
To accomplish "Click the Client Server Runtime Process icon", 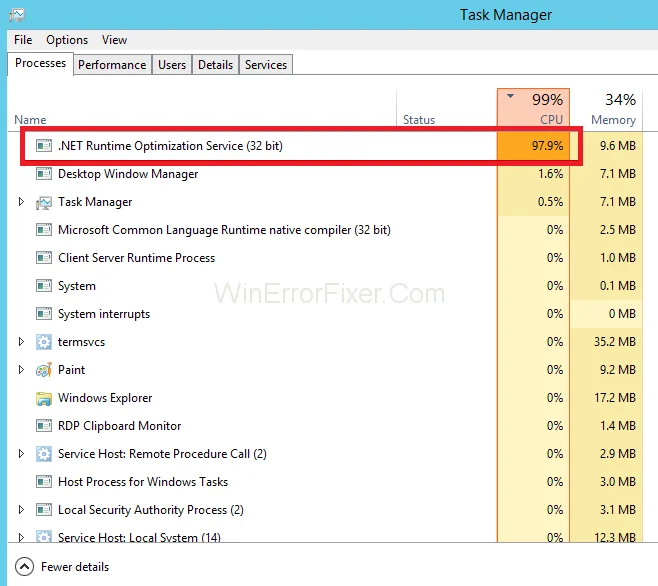I will [44, 258].
